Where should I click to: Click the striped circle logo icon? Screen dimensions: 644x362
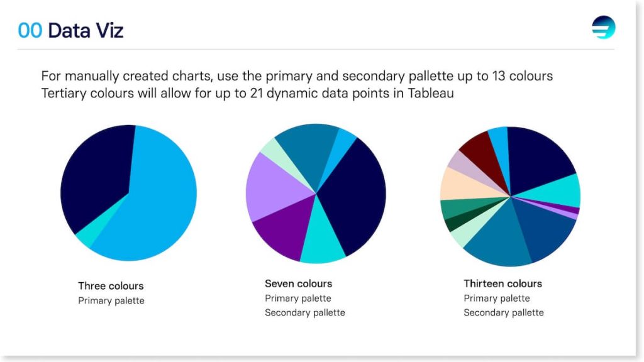[x=603, y=27]
